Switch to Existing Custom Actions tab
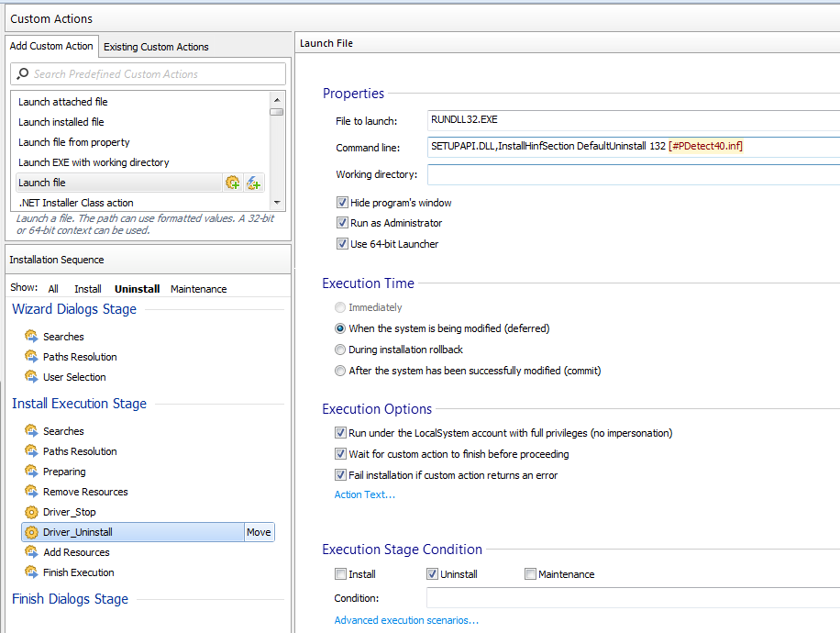Image resolution: width=840 pixels, height=633 pixels. (156, 47)
